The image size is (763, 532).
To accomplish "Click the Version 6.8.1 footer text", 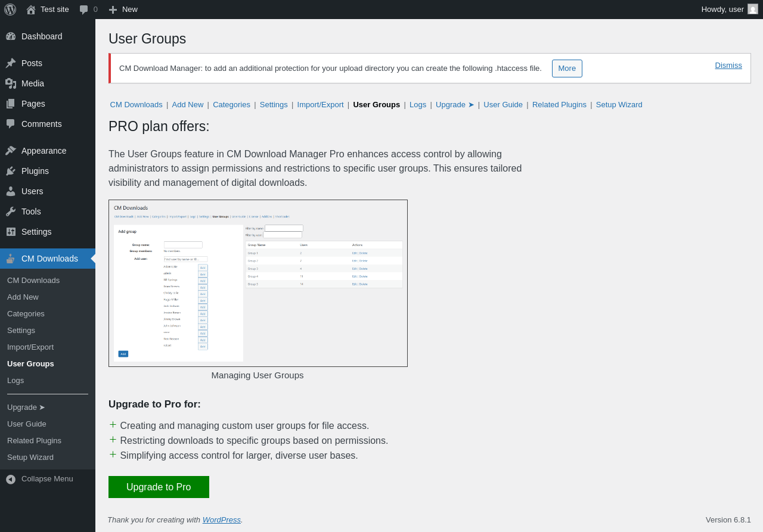I will coord(728,520).
